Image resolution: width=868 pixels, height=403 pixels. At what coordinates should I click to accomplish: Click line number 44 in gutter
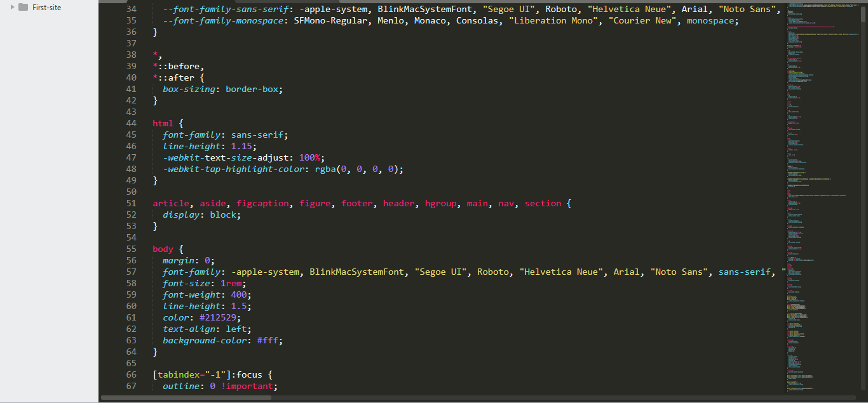click(x=131, y=123)
